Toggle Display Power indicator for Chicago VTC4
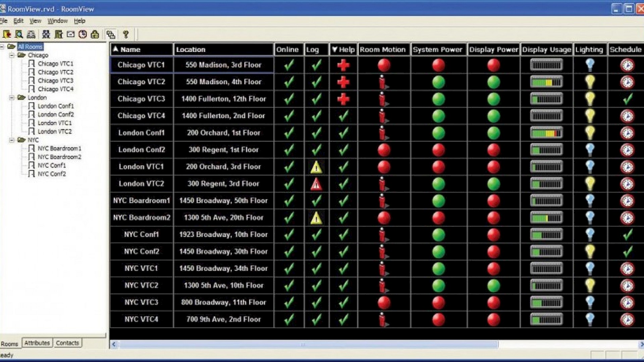This screenshot has height=362, width=644. [493, 116]
